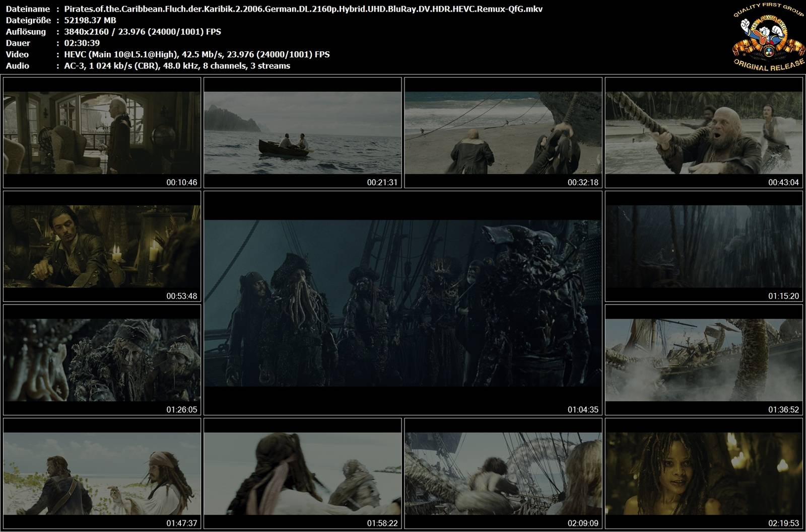Select the bald bearded man hauling rope frame
This screenshot has width=806, height=532.
pyautogui.click(x=704, y=133)
